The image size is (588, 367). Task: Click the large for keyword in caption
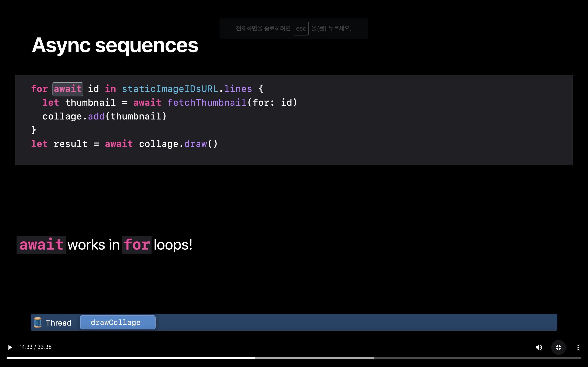[x=137, y=245]
